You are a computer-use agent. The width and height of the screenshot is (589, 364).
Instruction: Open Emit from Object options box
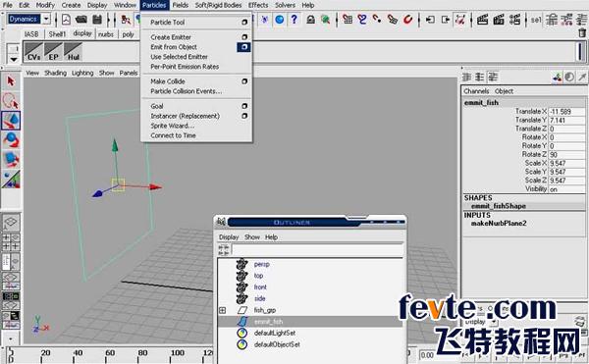[244, 47]
